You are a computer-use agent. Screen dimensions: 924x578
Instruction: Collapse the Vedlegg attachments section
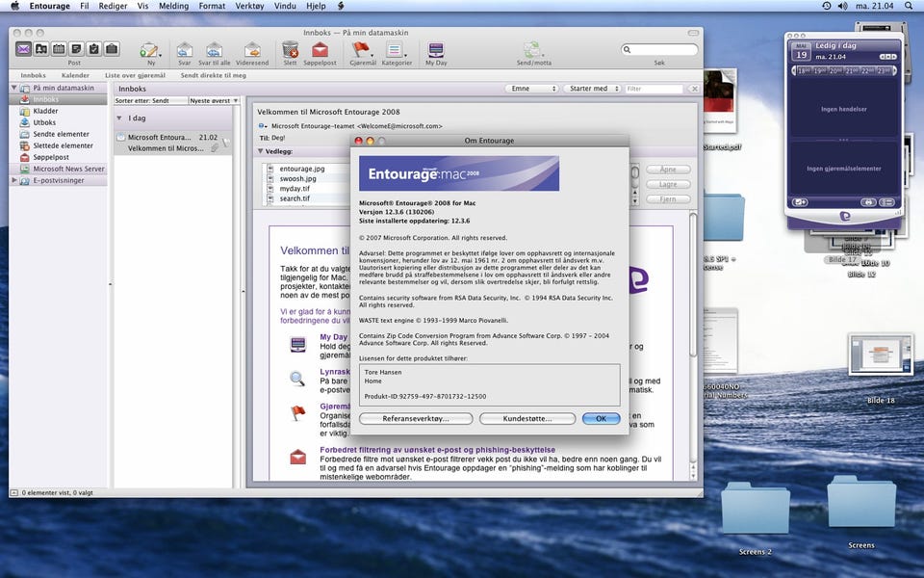point(260,151)
